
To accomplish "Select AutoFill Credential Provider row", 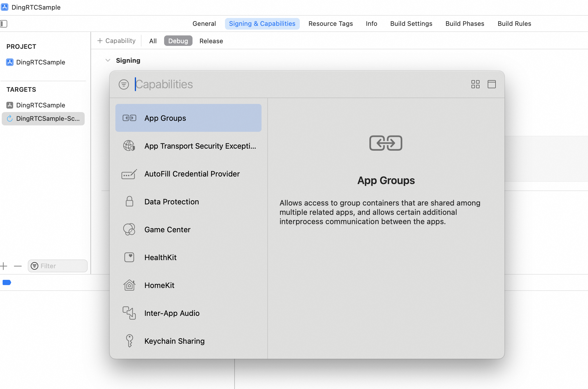I will click(x=188, y=174).
